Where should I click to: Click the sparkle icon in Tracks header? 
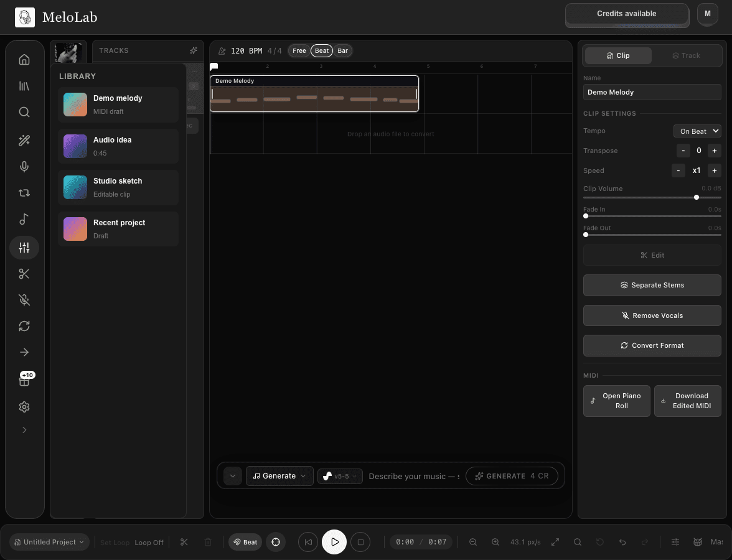click(193, 50)
